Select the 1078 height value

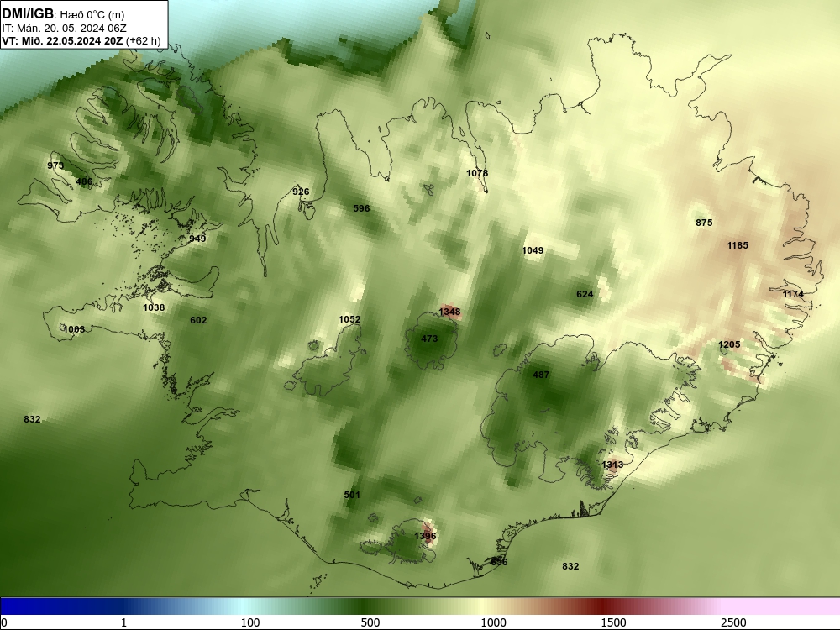477,173
